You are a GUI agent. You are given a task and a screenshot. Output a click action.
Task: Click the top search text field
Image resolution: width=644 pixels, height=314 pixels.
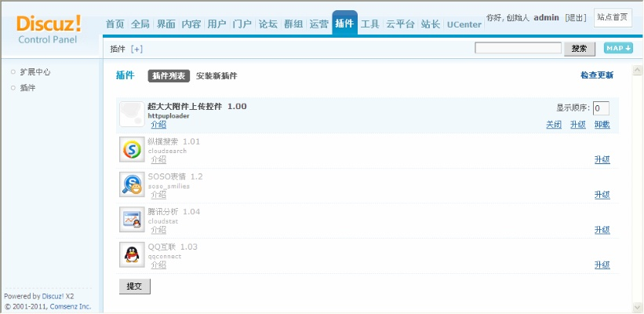pyautogui.click(x=518, y=49)
